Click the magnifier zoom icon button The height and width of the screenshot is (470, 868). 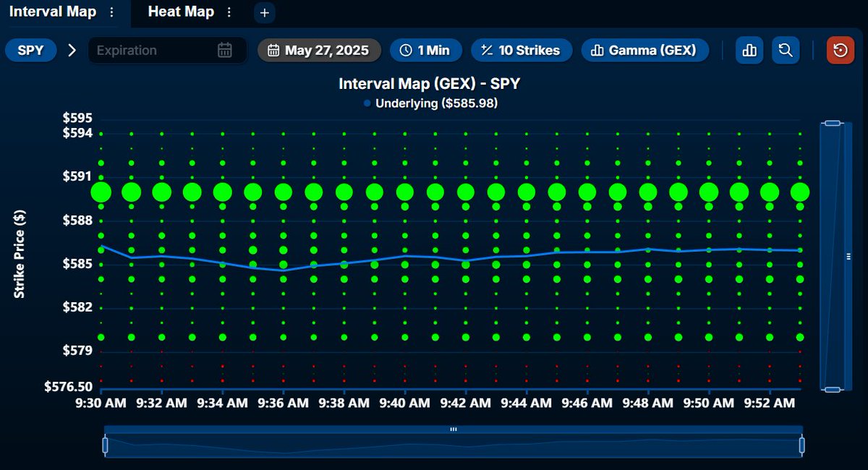tap(785, 51)
